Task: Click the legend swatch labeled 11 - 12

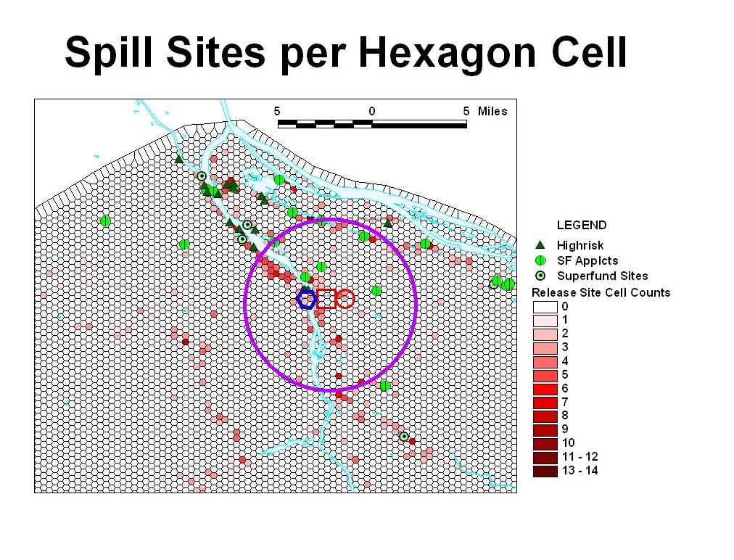Action: (545, 457)
